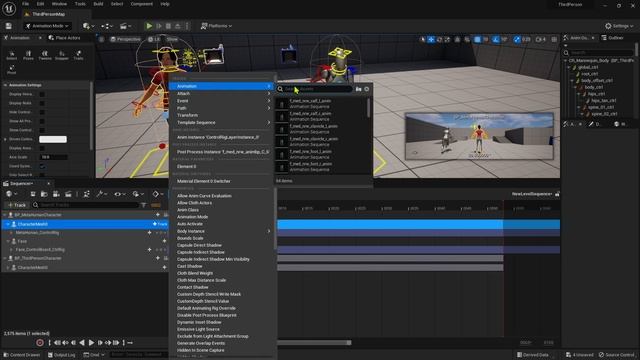Click the asset picker save-search icon
The height and width of the screenshot is (360, 640).
(358, 89)
